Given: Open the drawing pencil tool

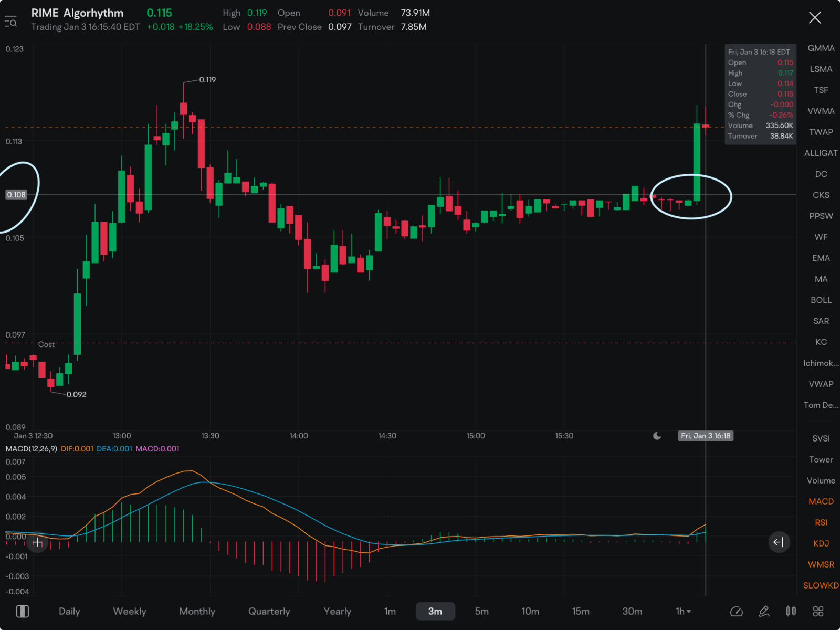Looking at the screenshot, I should (764, 611).
